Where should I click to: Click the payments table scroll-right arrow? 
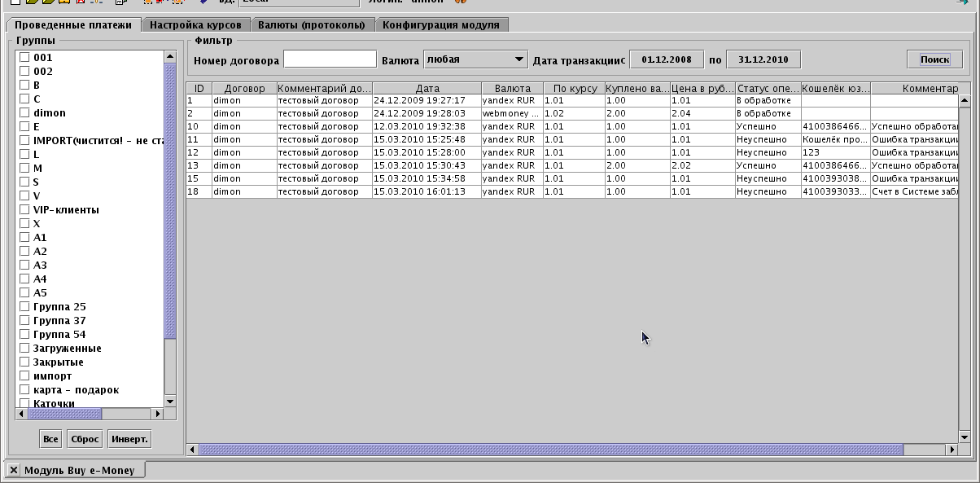point(952,450)
